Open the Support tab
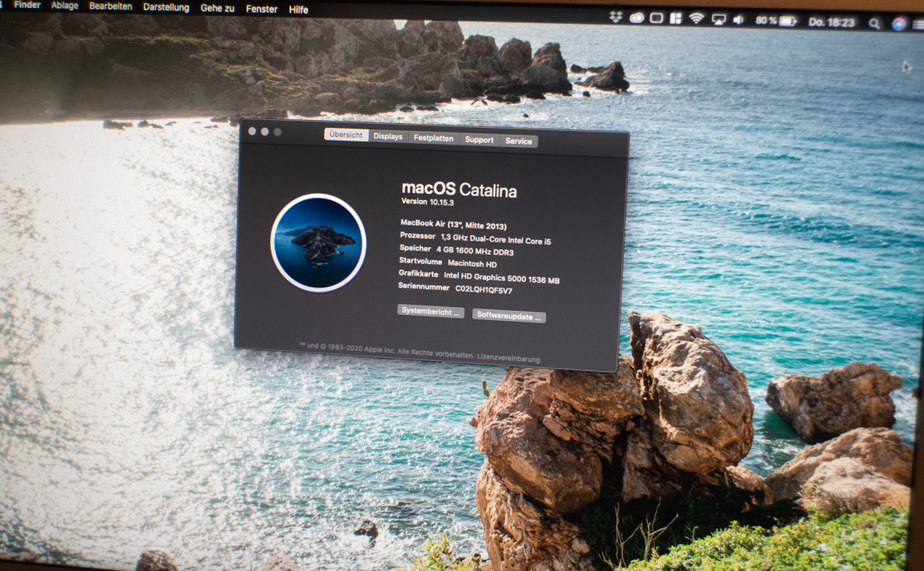 click(479, 140)
